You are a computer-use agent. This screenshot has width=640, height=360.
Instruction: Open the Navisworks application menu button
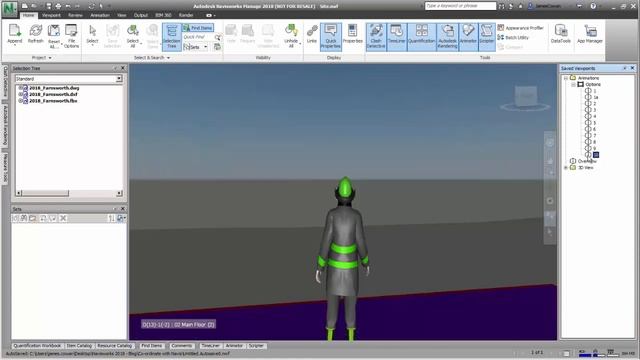point(9,9)
